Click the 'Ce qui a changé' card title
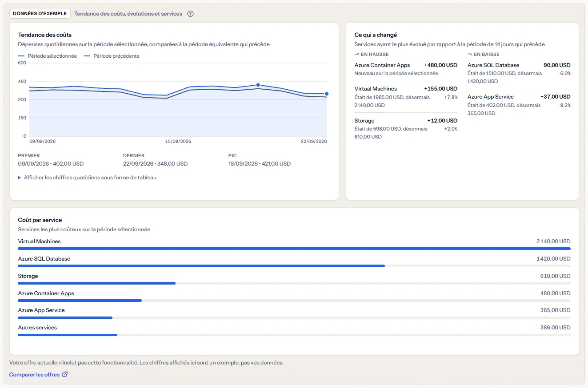This screenshot has height=388, width=588. [x=376, y=35]
